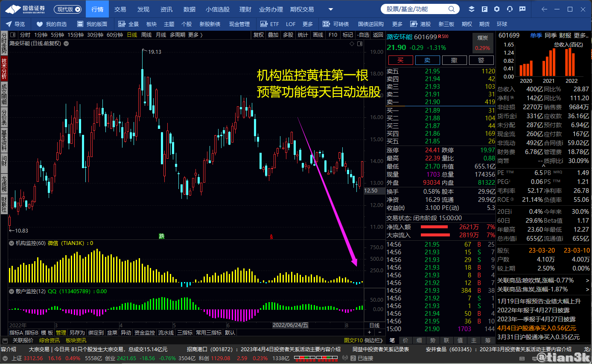This screenshot has height=364, width=592.
Task: Click the 警 alert button
Action: point(481,60)
